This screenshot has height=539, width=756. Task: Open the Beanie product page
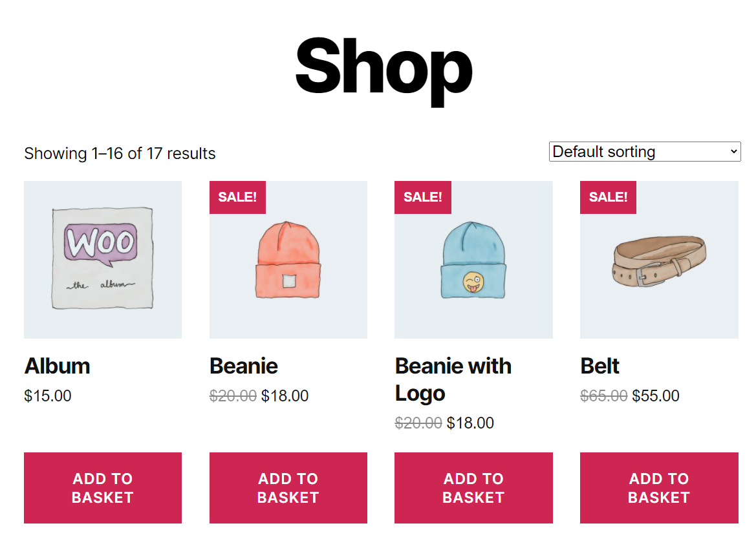click(244, 366)
